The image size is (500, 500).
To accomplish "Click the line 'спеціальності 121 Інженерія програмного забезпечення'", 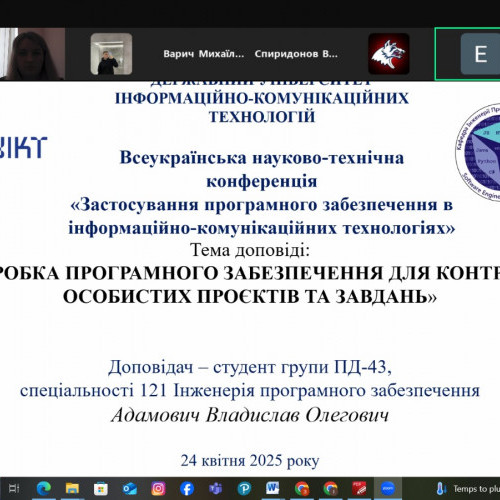I will click(250, 391).
